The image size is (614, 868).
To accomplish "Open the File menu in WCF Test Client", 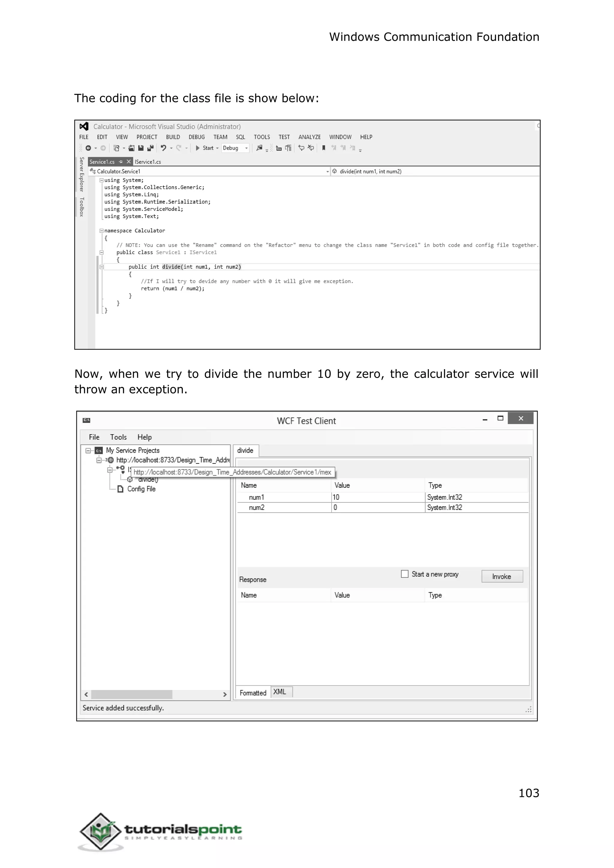I will [x=94, y=437].
